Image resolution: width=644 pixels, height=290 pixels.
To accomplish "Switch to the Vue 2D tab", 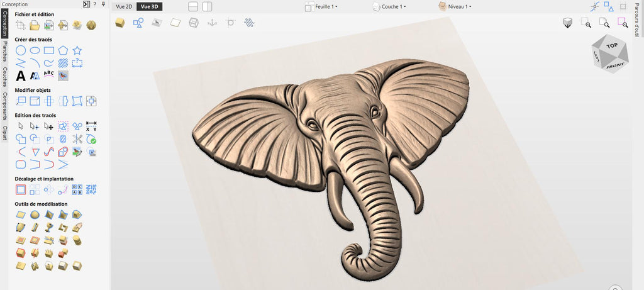I will pyautogui.click(x=124, y=6).
